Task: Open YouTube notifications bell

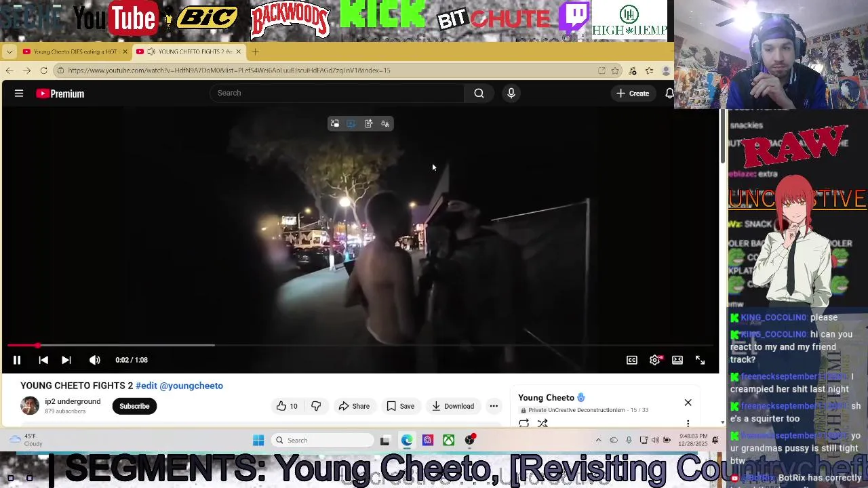Action: tap(669, 94)
